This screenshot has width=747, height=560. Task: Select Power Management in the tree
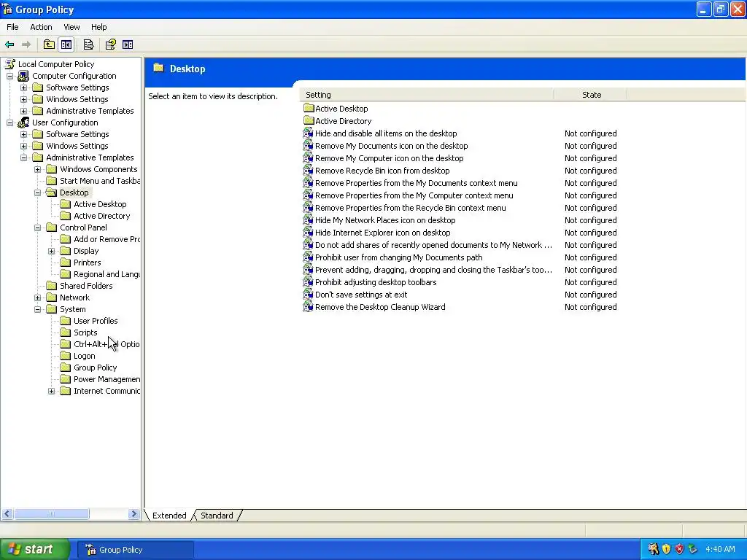[107, 379]
